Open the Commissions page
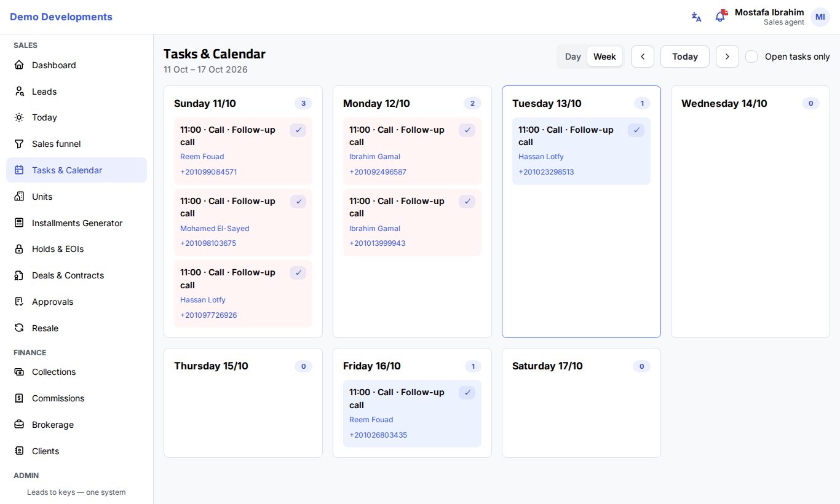The width and height of the screenshot is (840, 504). pos(76,398)
